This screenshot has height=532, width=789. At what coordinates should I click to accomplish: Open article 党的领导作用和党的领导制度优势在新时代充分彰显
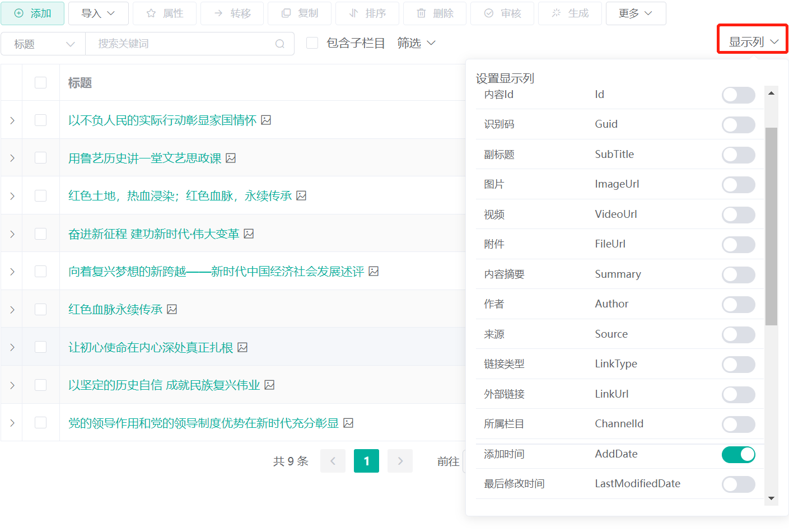point(203,423)
